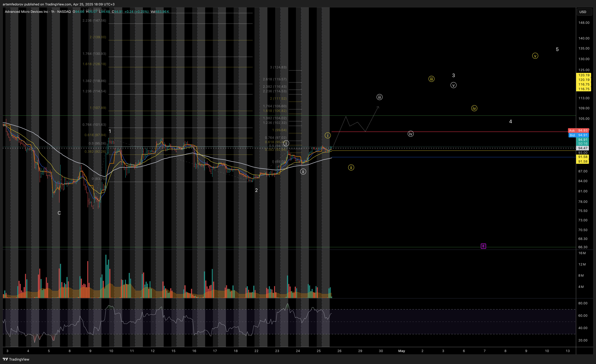Select the white circled ii wave label
Screen dimensions: 596x364
tap(303, 172)
